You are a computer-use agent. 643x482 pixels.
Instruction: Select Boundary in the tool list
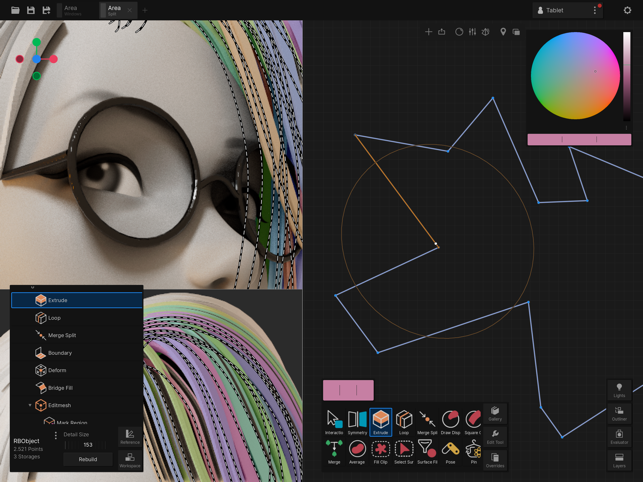[77, 353]
